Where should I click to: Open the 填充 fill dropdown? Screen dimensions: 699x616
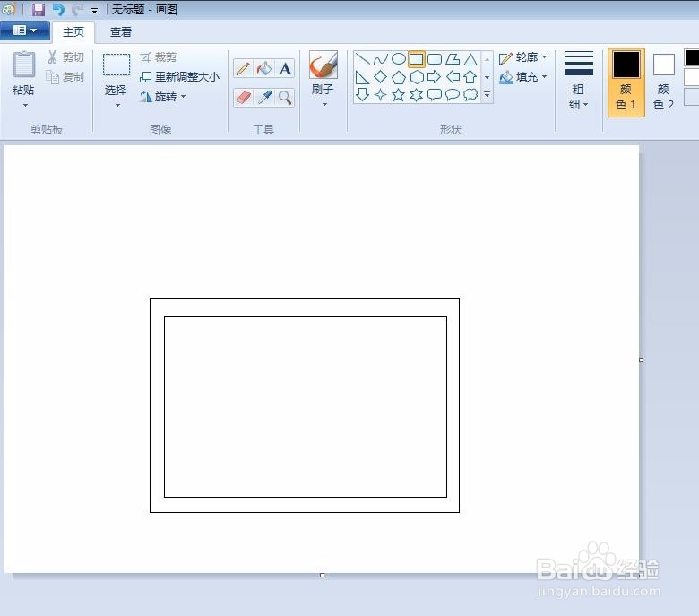(x=523, y=77)
